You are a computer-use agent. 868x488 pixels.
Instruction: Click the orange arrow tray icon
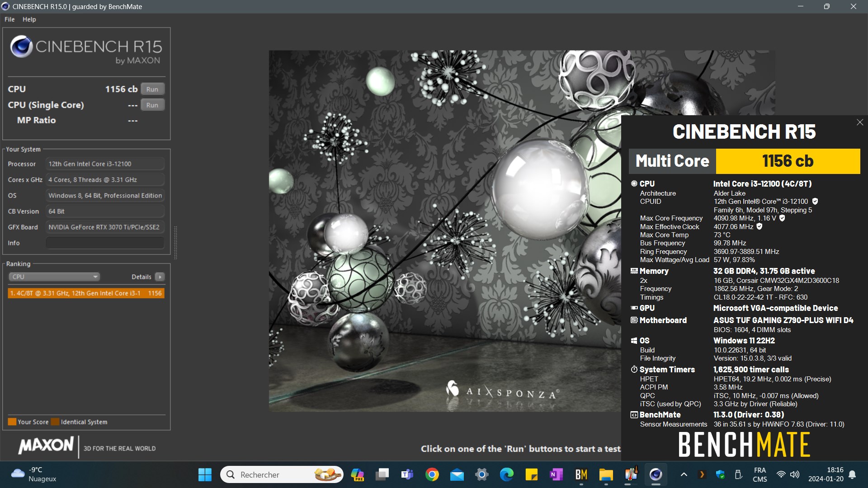702,475
